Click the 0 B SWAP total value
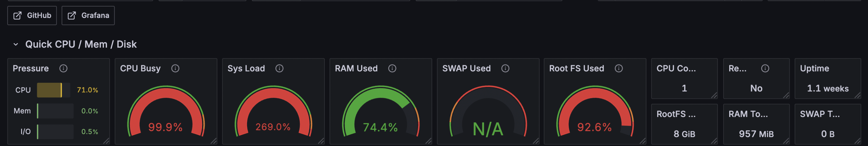Screen dimensions: 868x146 (x=828, y=134)
